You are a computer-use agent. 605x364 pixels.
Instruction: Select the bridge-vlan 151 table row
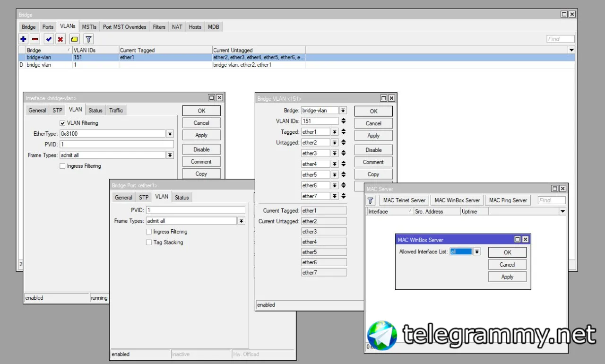(x=296, y=57)
